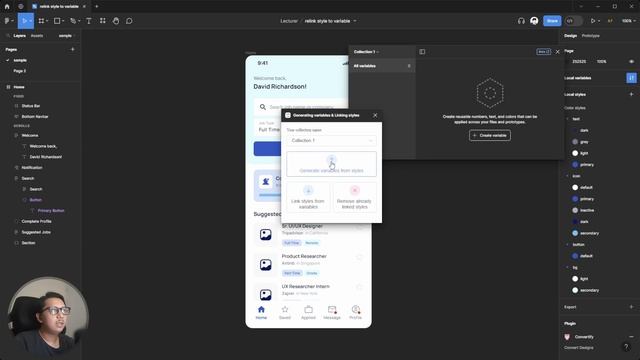Open the collection name dropdown

click(x=331, y=140)
